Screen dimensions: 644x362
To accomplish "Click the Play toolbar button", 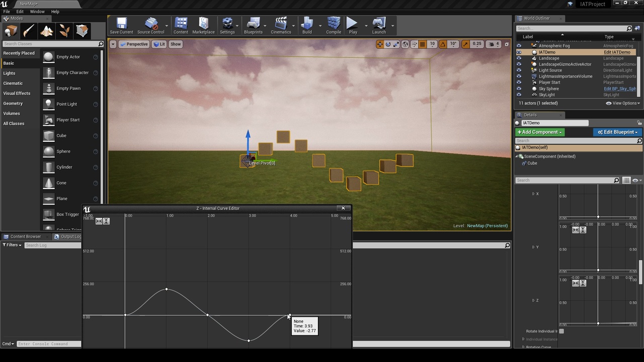I will point(353,26).
